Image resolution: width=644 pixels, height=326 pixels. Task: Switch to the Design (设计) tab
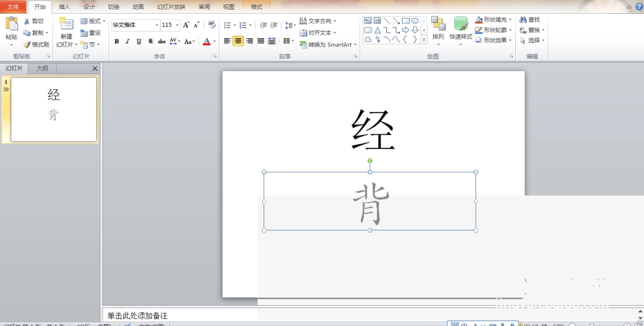click(89, 7)
